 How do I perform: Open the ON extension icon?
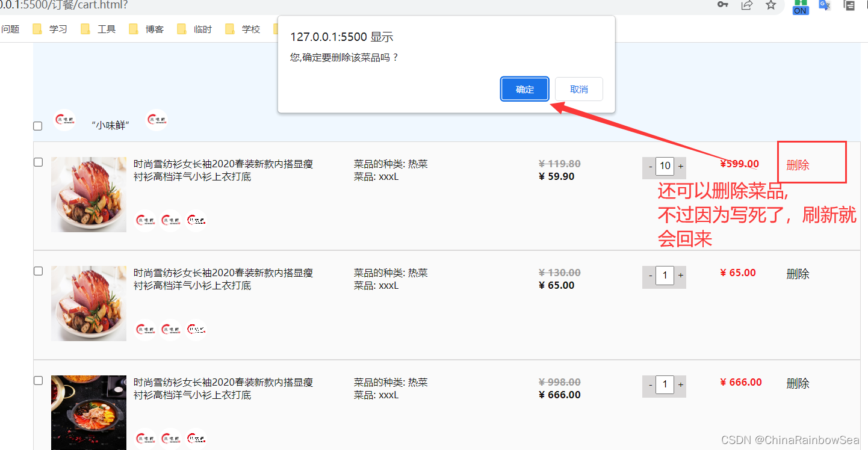coord(801,6)
